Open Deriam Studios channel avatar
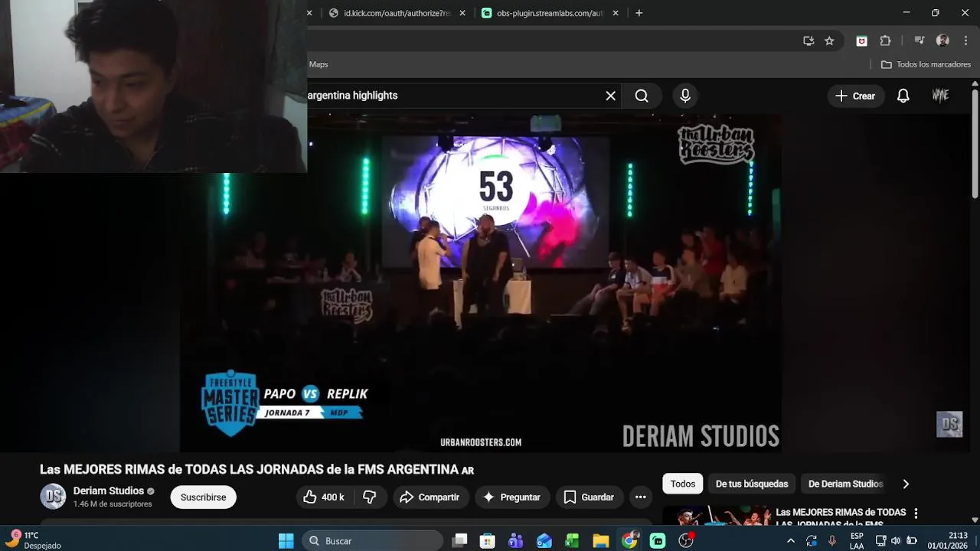The height and width of the screenshot is (551, 980). 53,497
